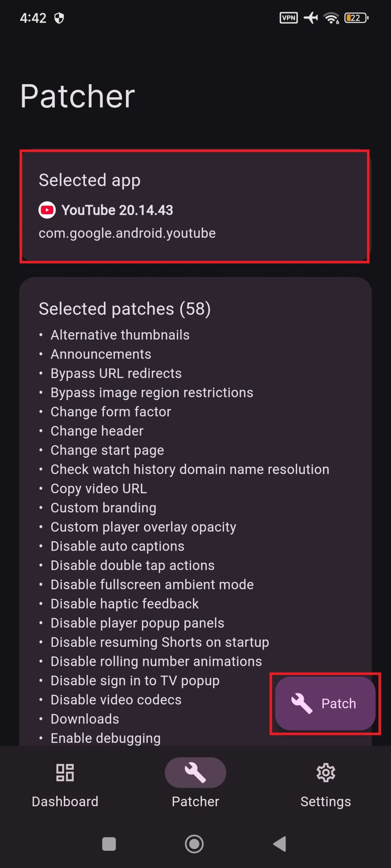Open the Selected app card
The height and width of the screenshot is (868, 391).
194,206
